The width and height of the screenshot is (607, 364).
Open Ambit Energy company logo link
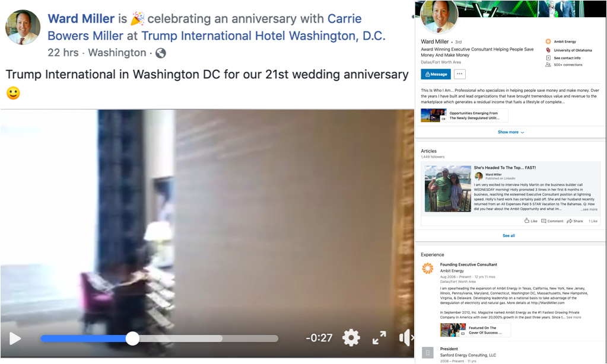[548, 41]
